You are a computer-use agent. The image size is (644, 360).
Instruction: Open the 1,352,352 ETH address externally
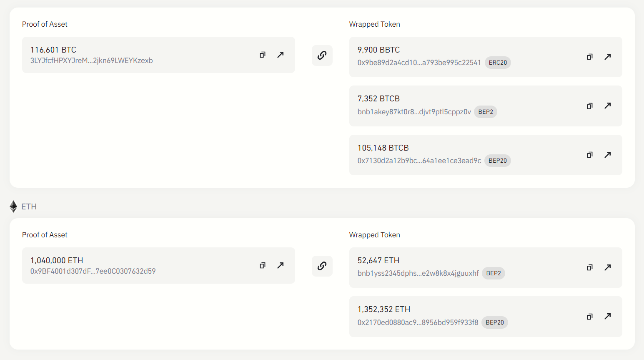[608, 316]
